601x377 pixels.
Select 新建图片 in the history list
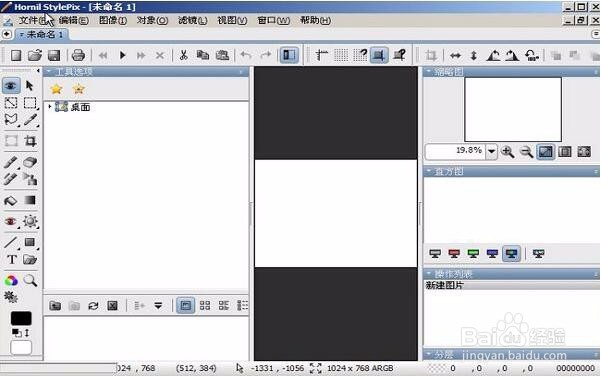tap(511, 285)
